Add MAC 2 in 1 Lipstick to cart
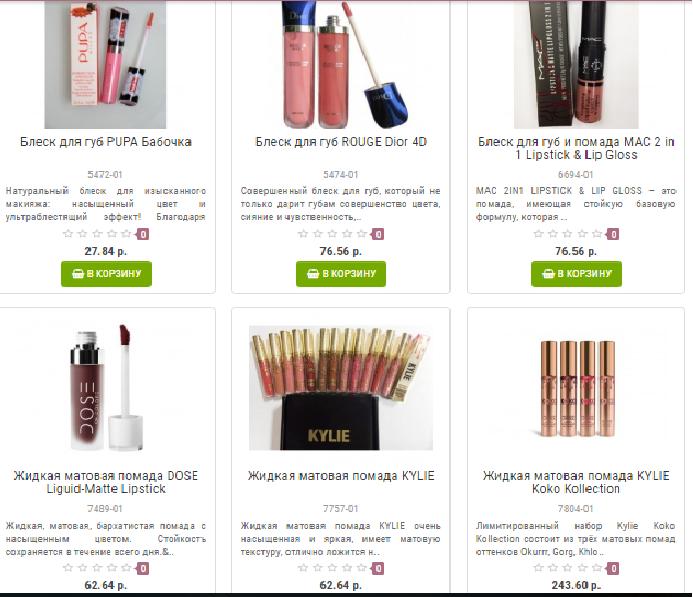 [576, 274]
